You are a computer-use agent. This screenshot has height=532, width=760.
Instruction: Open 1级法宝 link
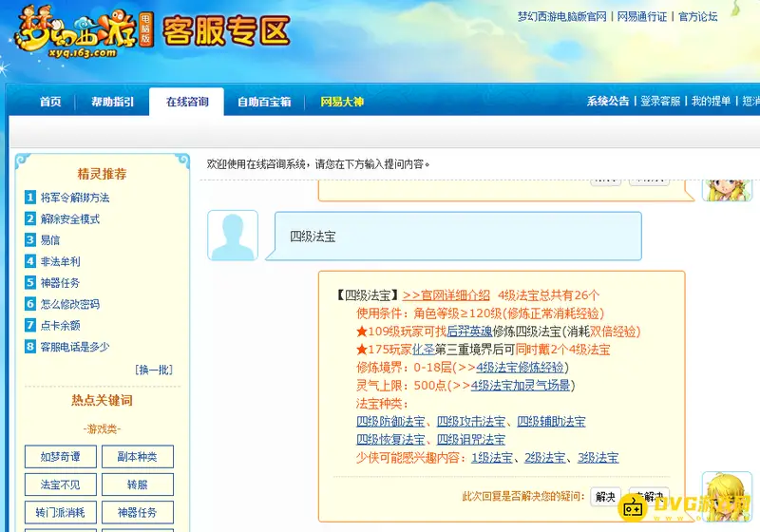point(492,457)
